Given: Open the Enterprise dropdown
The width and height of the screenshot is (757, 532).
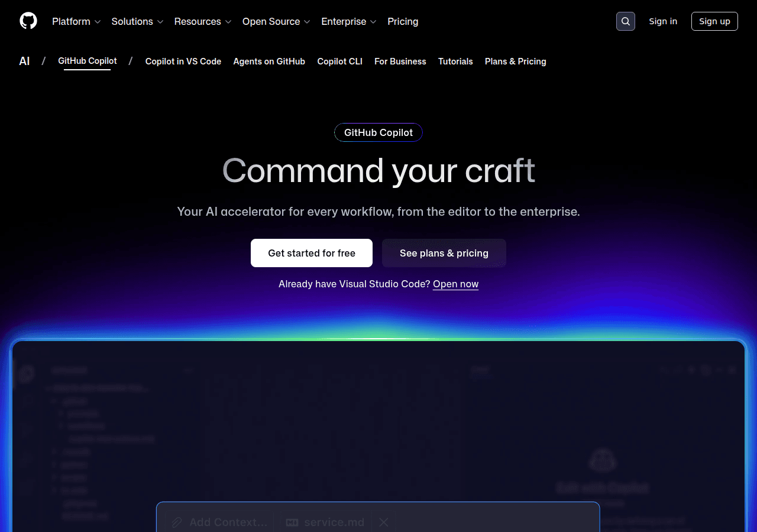Looking at the screenshot, I should pos(348,21).
